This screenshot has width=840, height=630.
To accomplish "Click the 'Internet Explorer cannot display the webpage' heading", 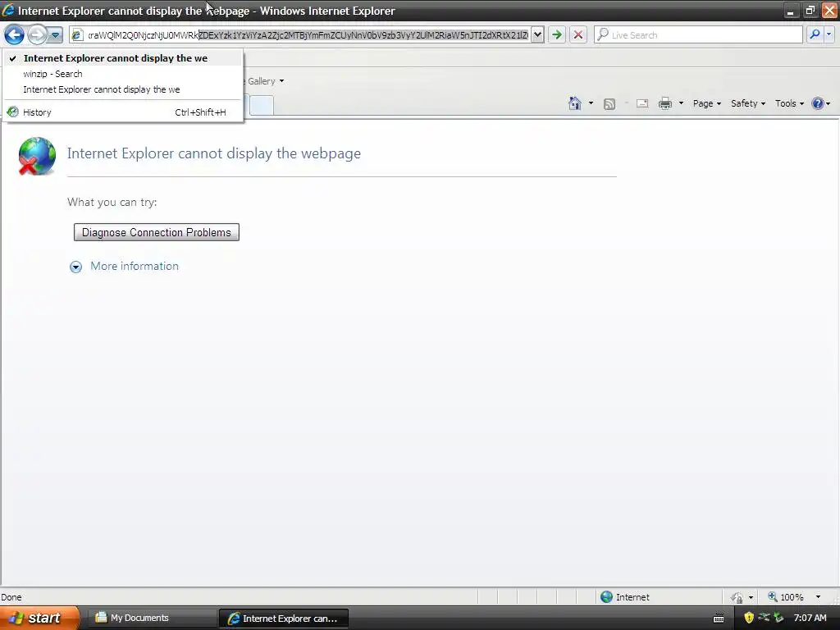I will click(214, 153).
